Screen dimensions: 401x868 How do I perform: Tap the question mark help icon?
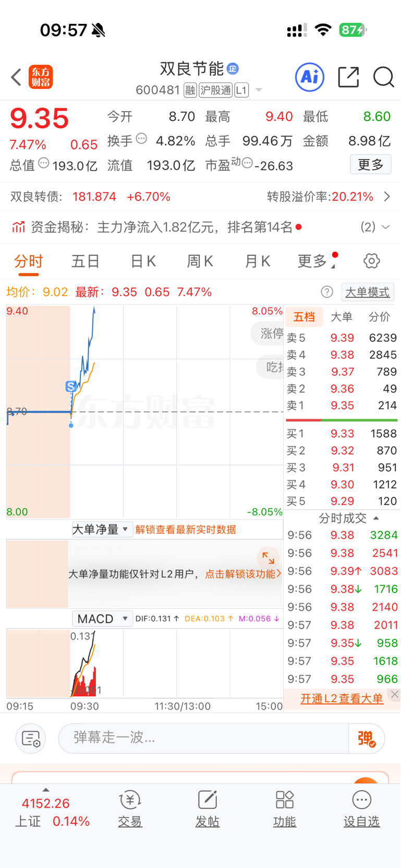pos(327,292)
